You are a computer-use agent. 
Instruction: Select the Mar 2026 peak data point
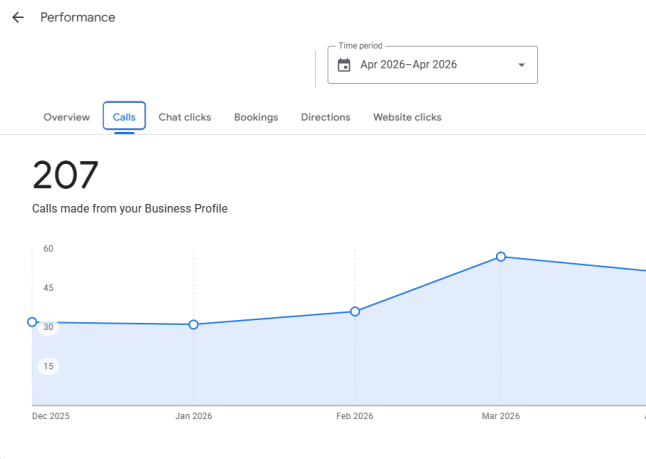(x=501, y=257)
